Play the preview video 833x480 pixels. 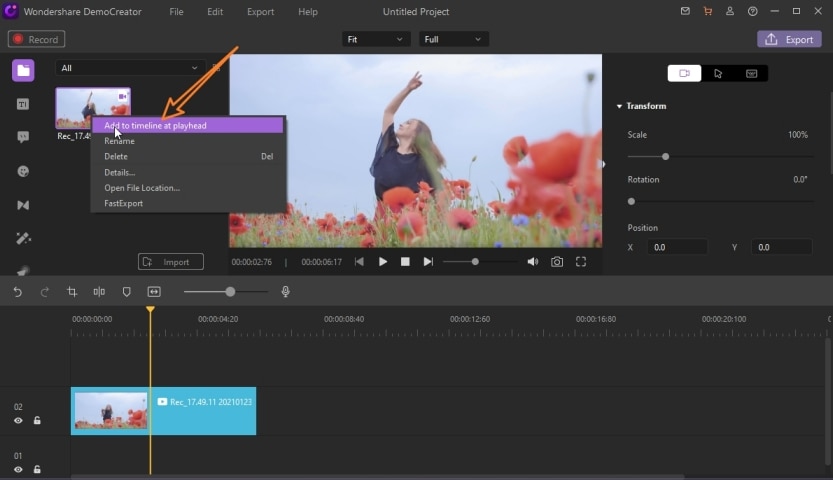(x=382, y=262)
